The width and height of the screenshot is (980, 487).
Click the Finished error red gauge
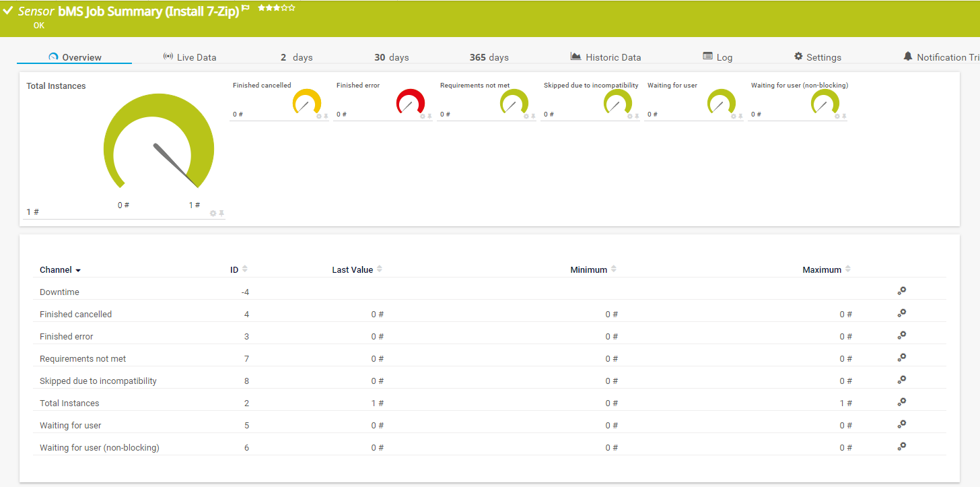411,102
